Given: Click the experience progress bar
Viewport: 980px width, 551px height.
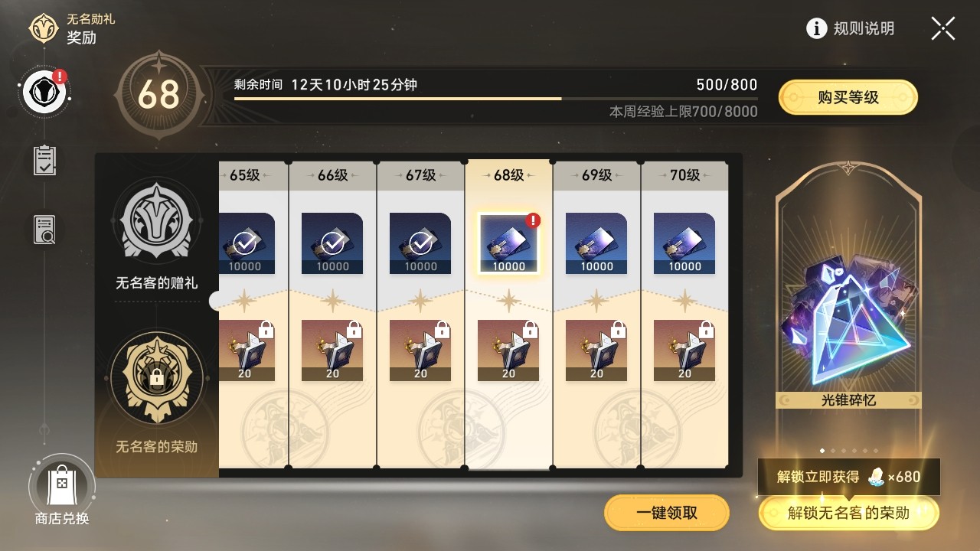Looking at the screenshot, I should (x=496, y=98).
